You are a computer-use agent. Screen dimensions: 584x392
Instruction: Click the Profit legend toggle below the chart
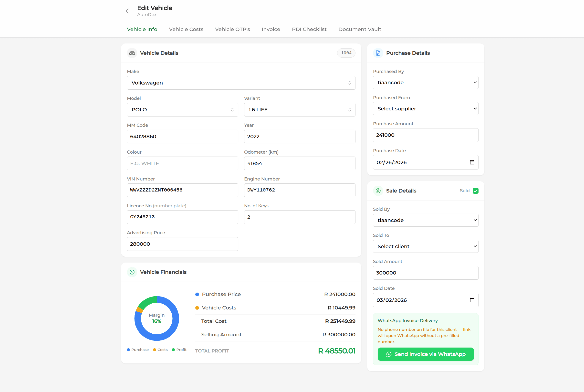click(179, 350)
